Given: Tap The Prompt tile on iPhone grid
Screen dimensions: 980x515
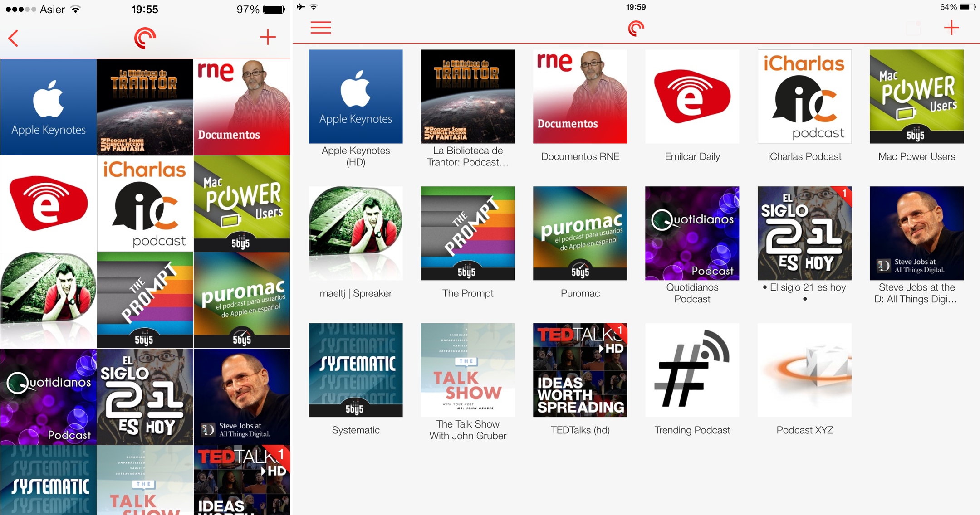Looking at the screenshot, I should pyautogui.click(x=145, y=300).
